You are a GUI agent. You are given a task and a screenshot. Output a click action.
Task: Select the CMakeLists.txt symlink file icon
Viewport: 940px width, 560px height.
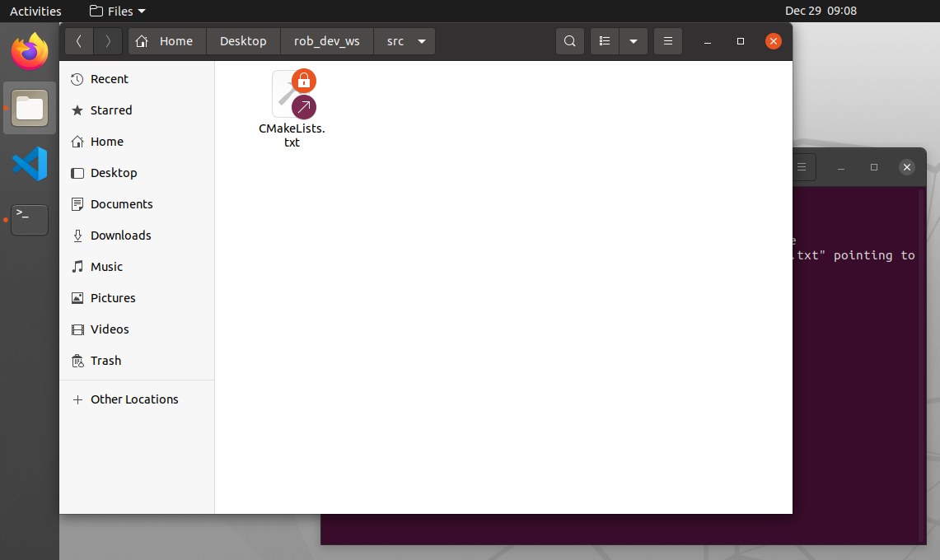(x=294, y=94)
